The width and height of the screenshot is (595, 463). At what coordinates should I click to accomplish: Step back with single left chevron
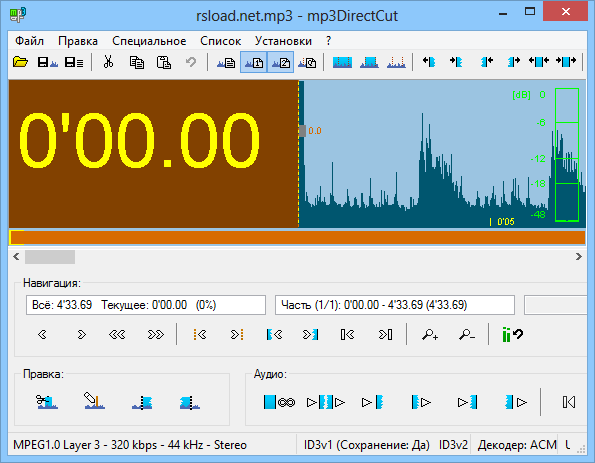point(42,334)
